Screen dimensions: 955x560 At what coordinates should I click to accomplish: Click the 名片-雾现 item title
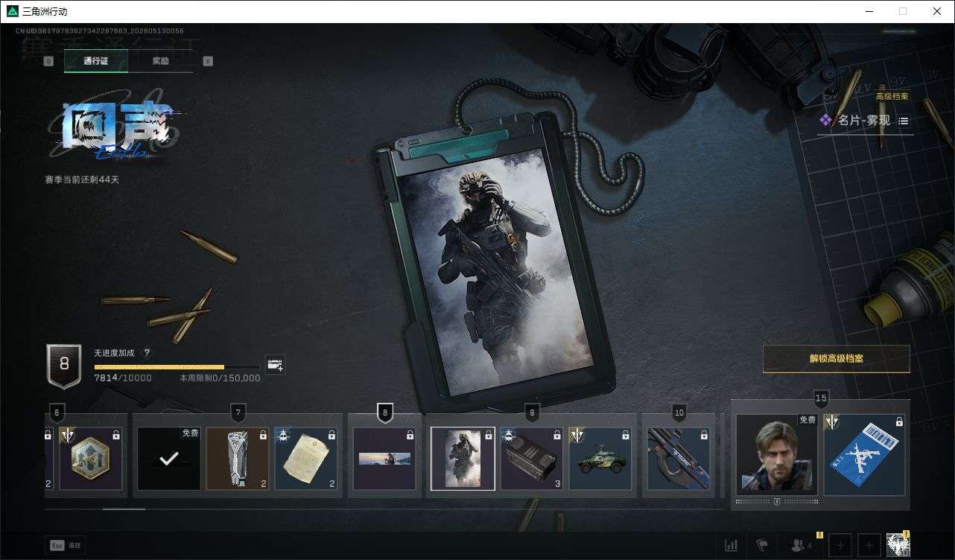click(x=863, y=121)
